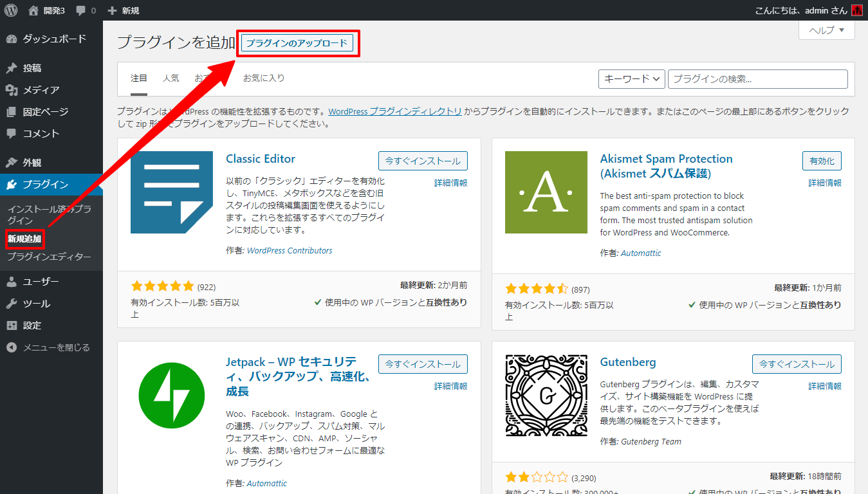
Task: Click the 固定ページ pages icon
Action: click(12, 112)
